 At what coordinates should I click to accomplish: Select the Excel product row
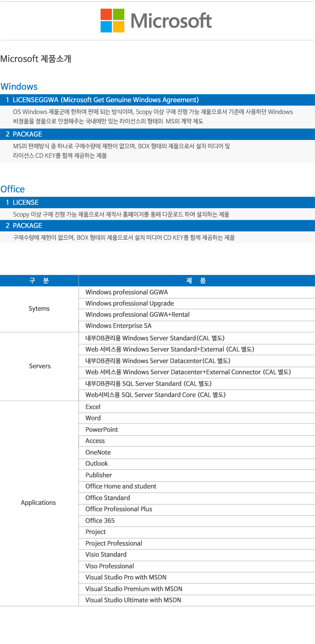tap(93, 407)
